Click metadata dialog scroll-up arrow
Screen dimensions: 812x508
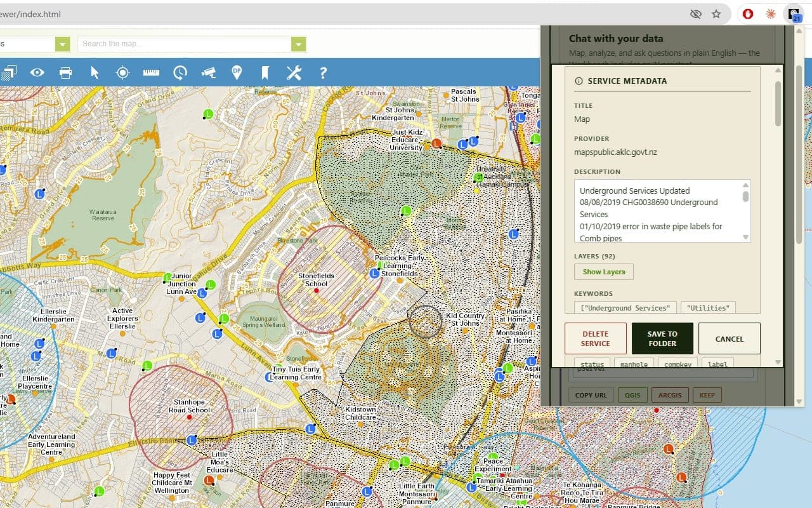(778, 70)
